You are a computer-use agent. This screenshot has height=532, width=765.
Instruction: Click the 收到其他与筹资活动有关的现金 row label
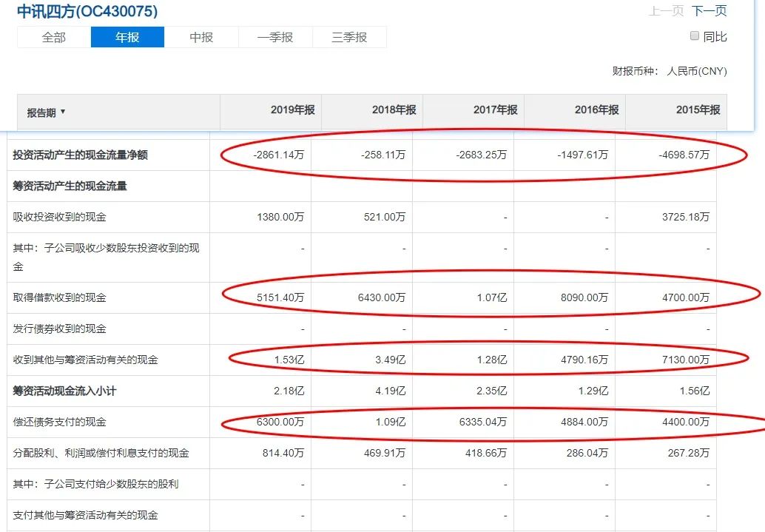tap(85, 360)
